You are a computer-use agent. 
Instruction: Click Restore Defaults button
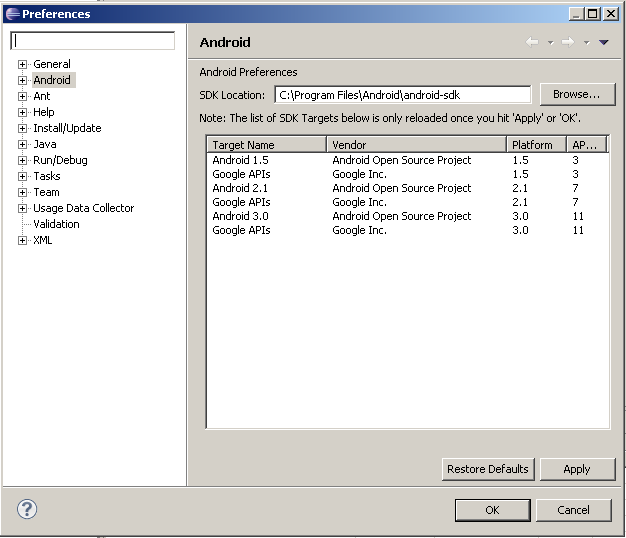point(488,469)
